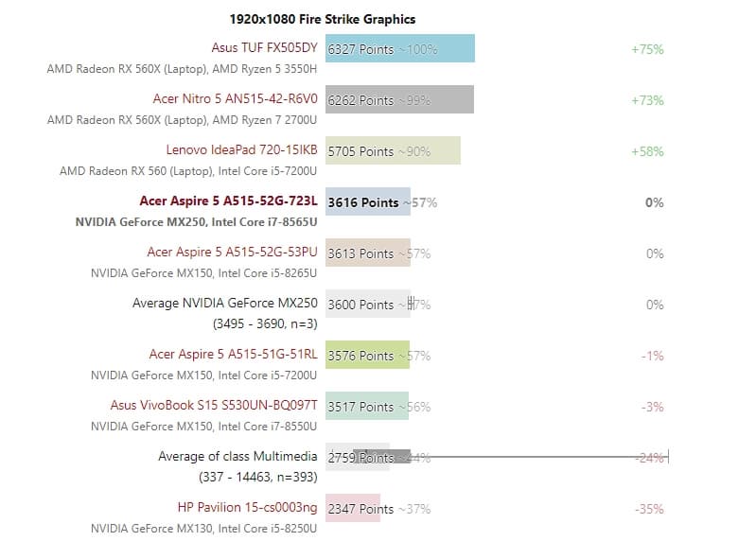This screenshot has width=756, height=541.
Task: Click the 2347 Points pink bar
Action: 352,508
